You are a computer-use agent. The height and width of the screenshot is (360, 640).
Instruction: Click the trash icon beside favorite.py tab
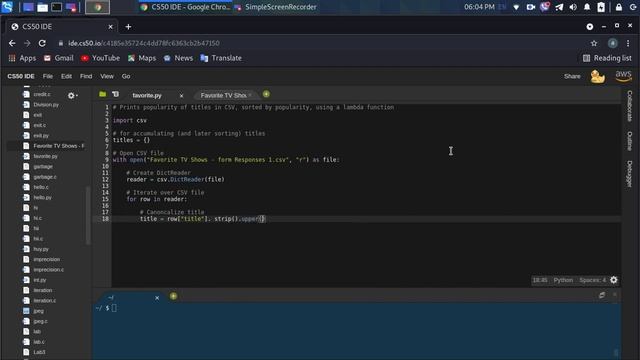[x=116, y=94]
